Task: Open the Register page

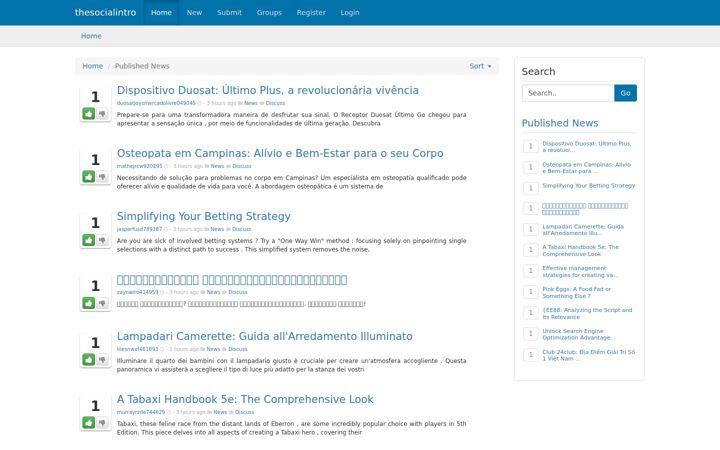Action: pyautogui.click(x=311, y=12)
